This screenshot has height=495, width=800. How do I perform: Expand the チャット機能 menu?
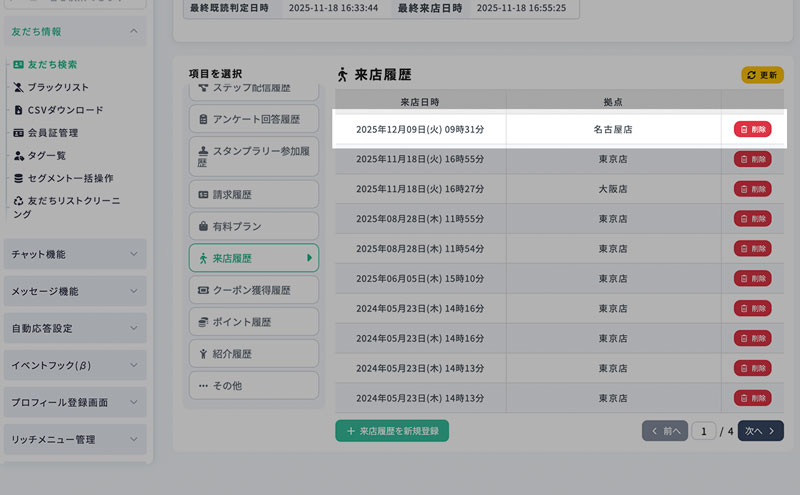(x=75, y=254)
